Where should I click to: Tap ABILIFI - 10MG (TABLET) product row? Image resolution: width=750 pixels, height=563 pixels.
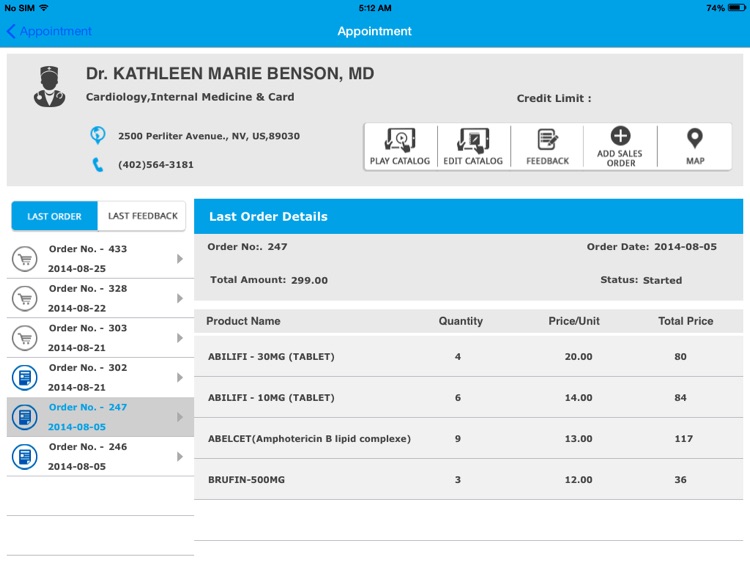click(x=468, y=397)
